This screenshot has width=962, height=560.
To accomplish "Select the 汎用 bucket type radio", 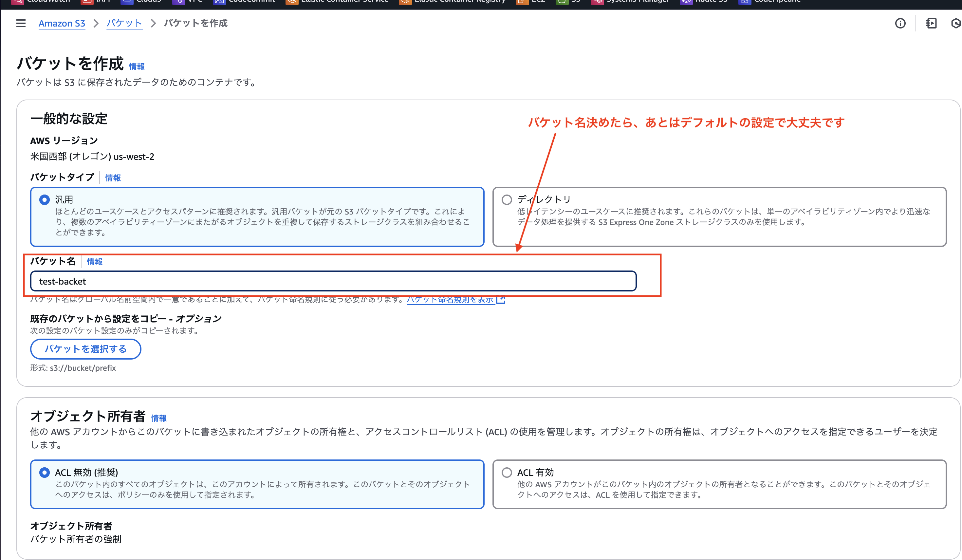I will 45,200.
